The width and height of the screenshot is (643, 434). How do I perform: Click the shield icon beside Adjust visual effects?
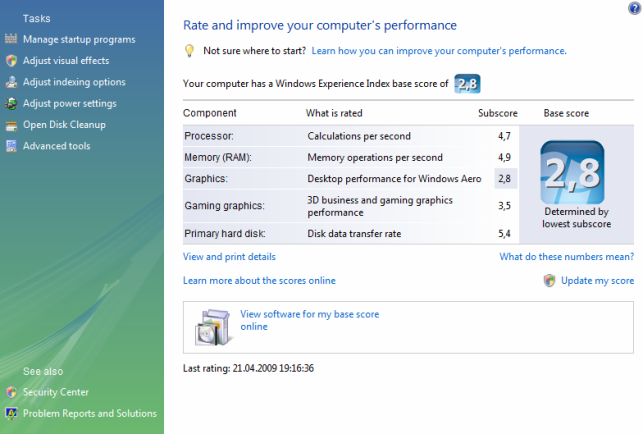(11, 61)
